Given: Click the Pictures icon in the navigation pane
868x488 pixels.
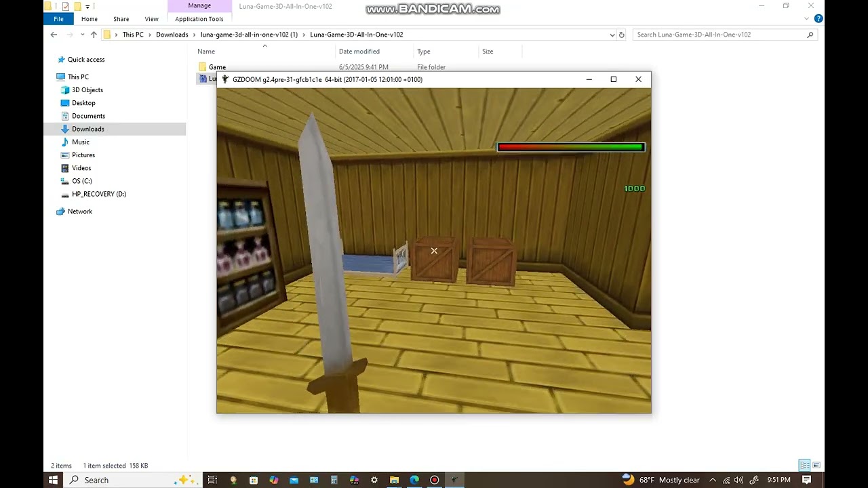Looking at the screenshot, I should point(65,155).
